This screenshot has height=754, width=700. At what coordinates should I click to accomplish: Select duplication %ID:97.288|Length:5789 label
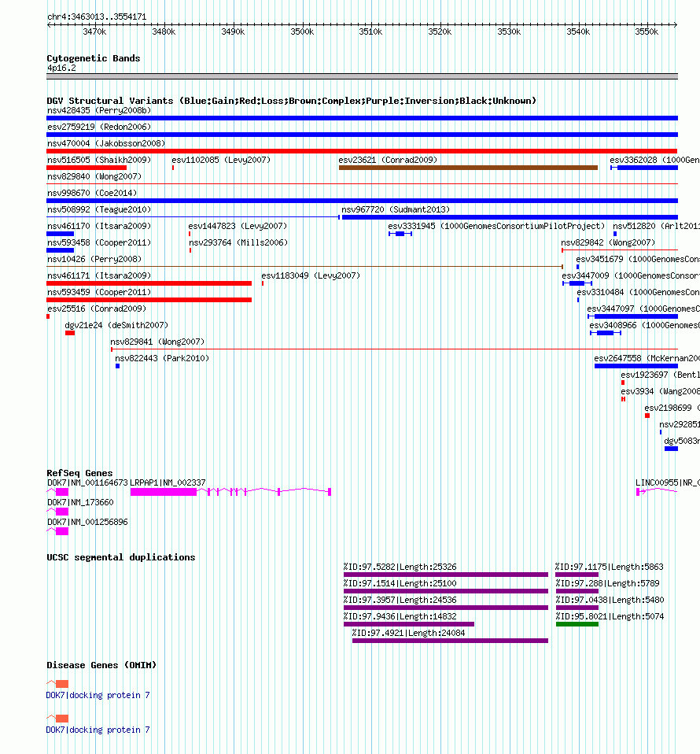pos(608,582)
